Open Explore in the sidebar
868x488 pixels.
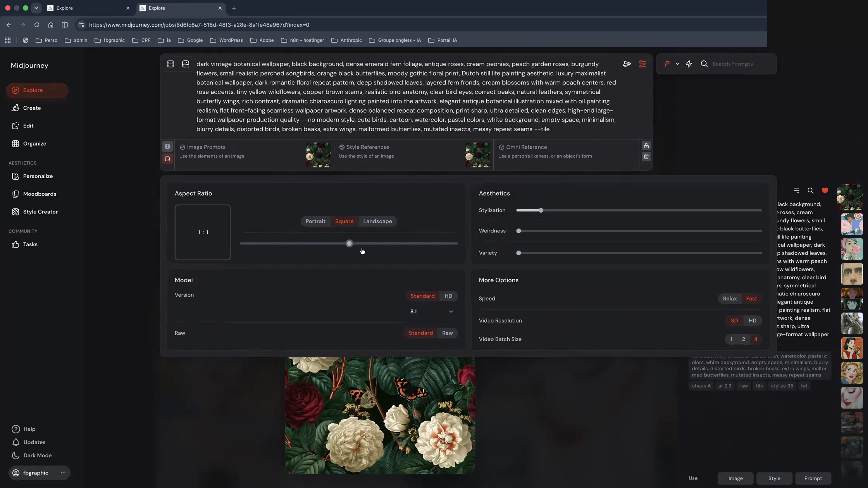tap(37, 90)
